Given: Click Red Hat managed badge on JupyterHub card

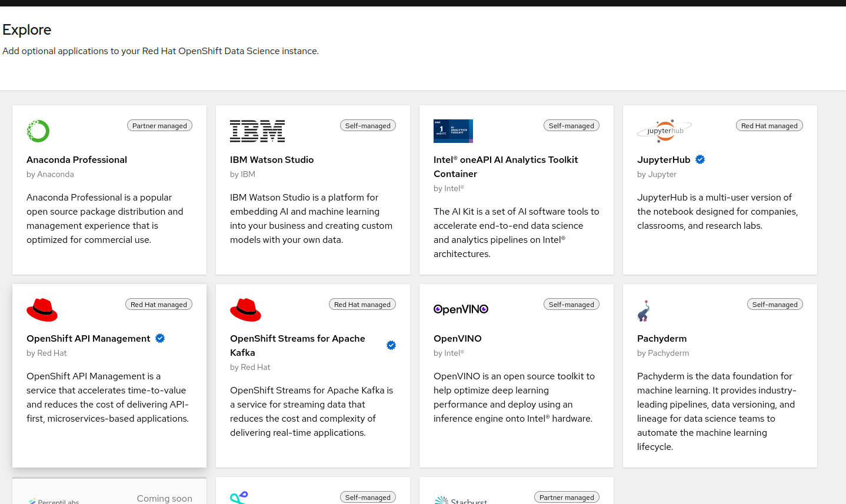Looking at the screenshot, I should coord(769,126).
